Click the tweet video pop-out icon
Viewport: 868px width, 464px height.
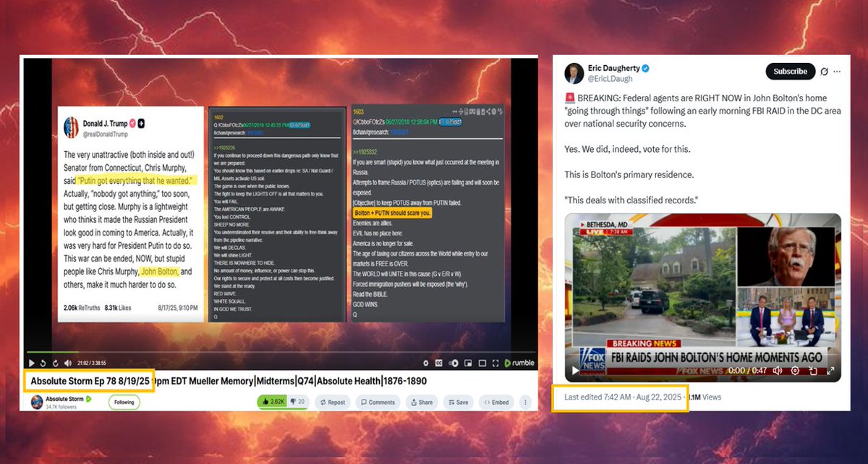813,370
